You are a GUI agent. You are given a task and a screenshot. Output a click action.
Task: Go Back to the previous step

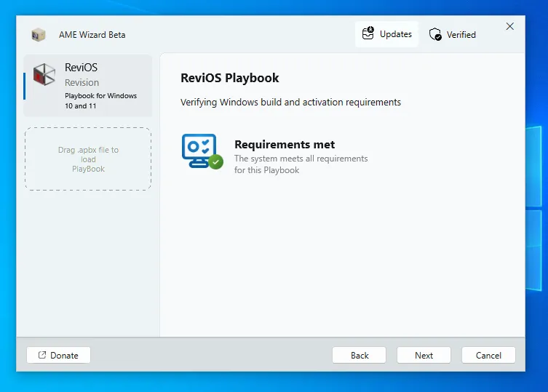point(360,356)
